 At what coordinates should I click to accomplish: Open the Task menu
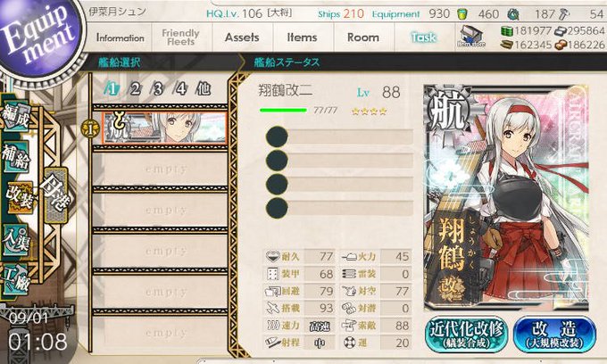[x=423, y=37]
